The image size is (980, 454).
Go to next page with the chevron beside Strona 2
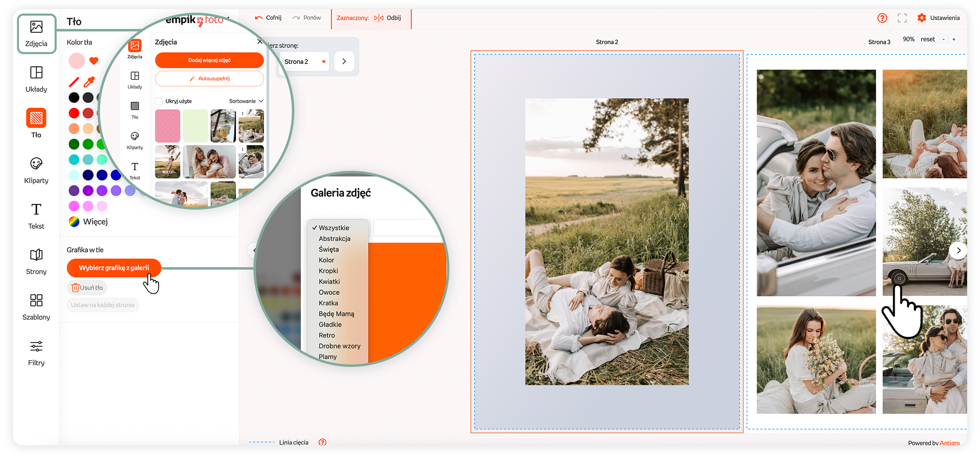click(344, 61)
